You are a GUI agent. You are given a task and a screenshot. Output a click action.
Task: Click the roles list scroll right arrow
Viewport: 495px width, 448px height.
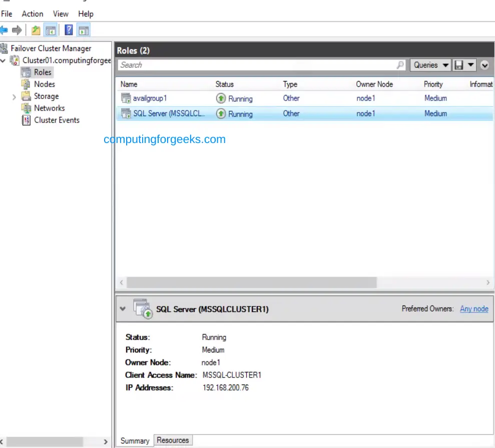pyautogui.click(x=487, y=282)
